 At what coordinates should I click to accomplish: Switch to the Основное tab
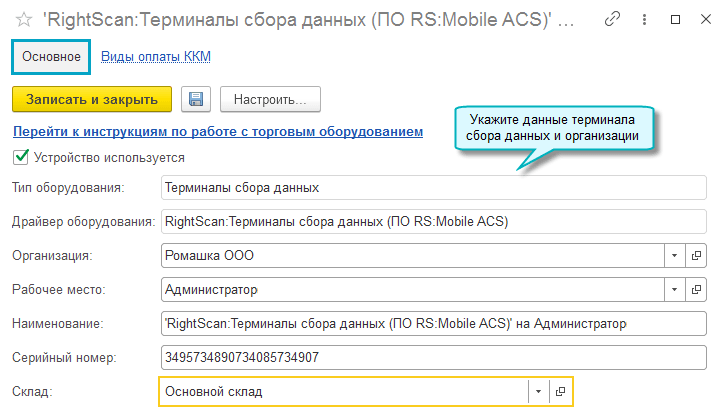[x=51, y=57]
